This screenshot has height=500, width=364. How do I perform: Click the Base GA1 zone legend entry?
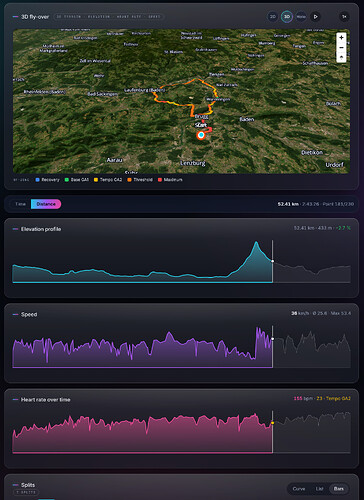[77, 180]
